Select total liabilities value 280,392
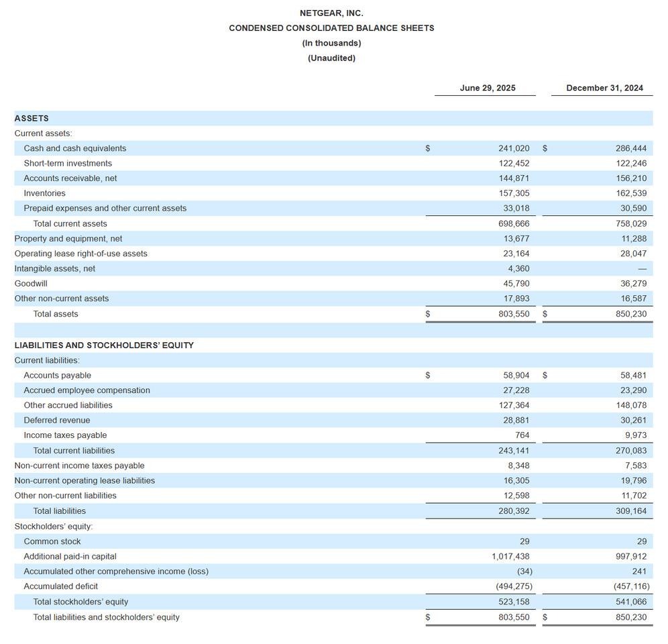 pyautogui.click(x=514, y=511)
